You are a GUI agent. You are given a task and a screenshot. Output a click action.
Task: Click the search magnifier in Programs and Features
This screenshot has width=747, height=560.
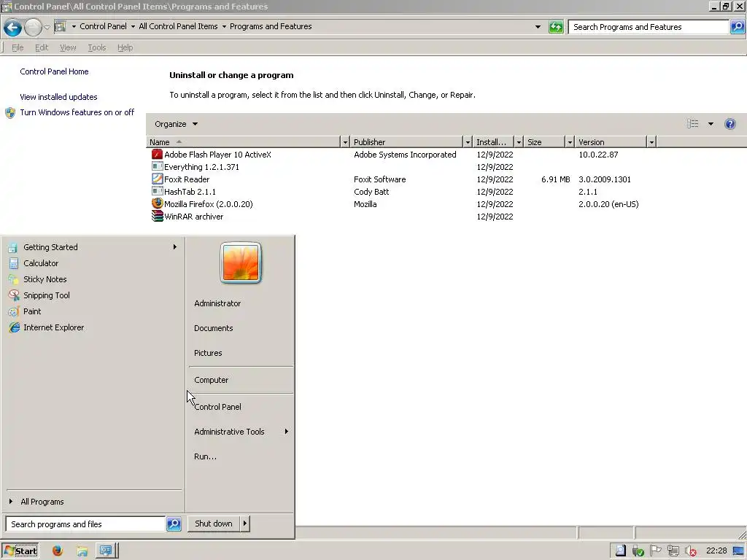737,27
